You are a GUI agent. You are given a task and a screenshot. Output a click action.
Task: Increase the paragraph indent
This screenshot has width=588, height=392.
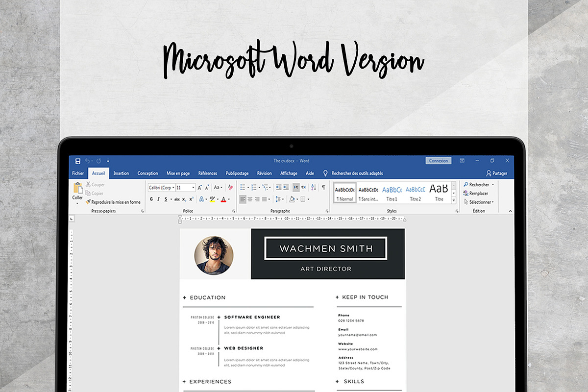(x=286, y=188)
